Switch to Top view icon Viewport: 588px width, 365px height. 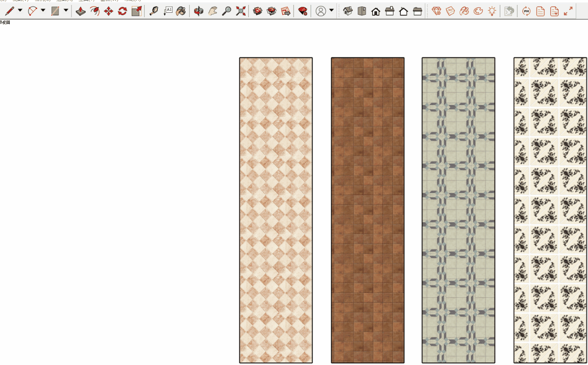pyautogui.click(x=362, y=11)
